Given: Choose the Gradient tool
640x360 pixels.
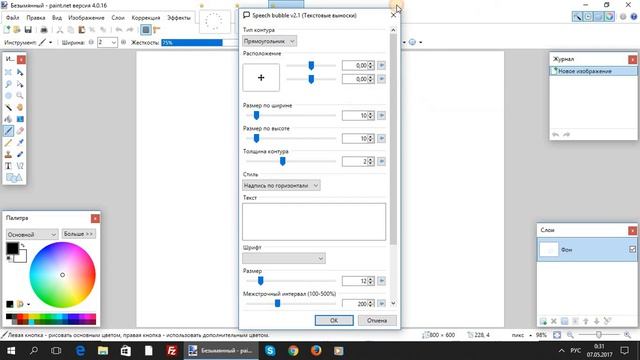Looking at the screenshot, I should click(x=20, y=119).
